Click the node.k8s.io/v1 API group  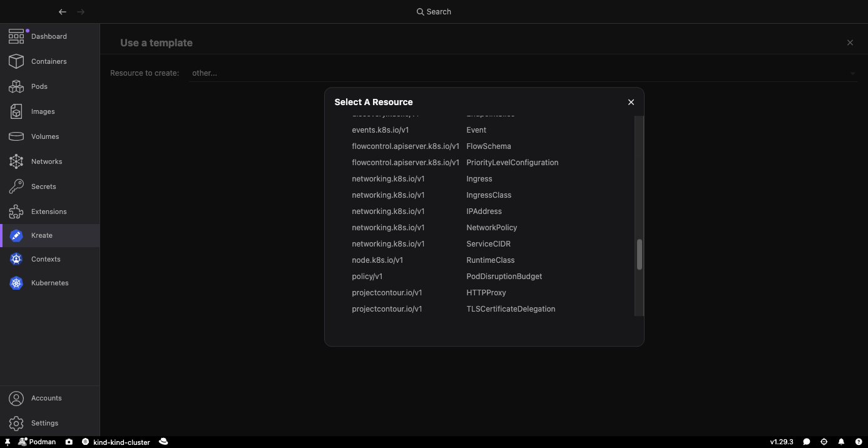[x=377, y=260]
